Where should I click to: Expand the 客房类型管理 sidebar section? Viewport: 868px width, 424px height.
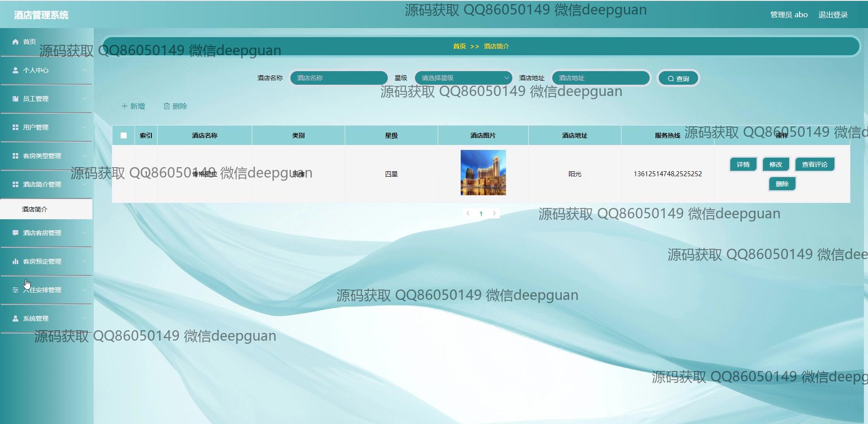(x=46, y=156)
